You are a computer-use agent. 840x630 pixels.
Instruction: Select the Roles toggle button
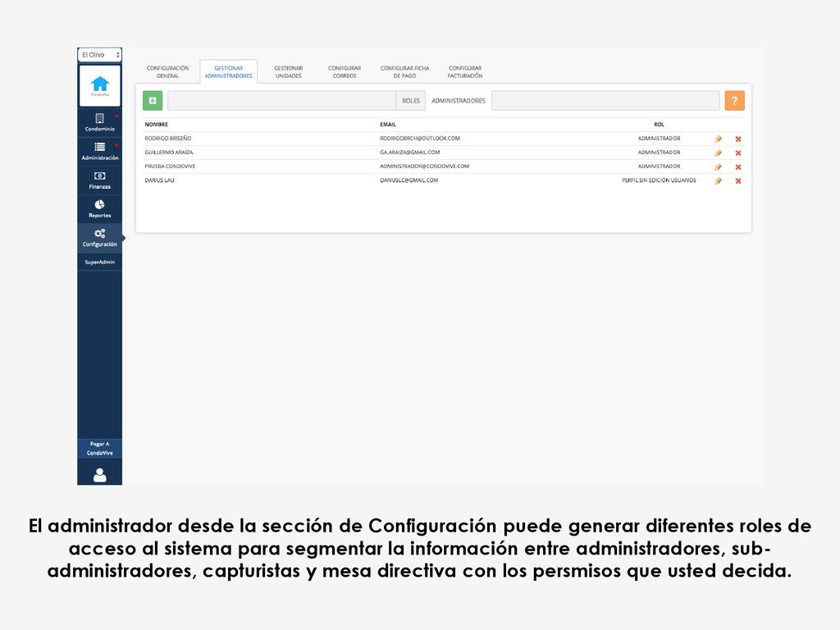[x=411, y=101]
